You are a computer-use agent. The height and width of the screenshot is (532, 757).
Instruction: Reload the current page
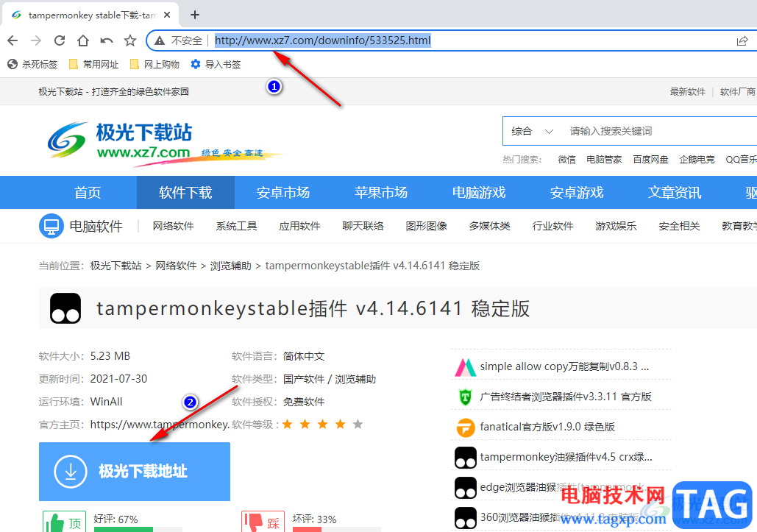[60, 40]
